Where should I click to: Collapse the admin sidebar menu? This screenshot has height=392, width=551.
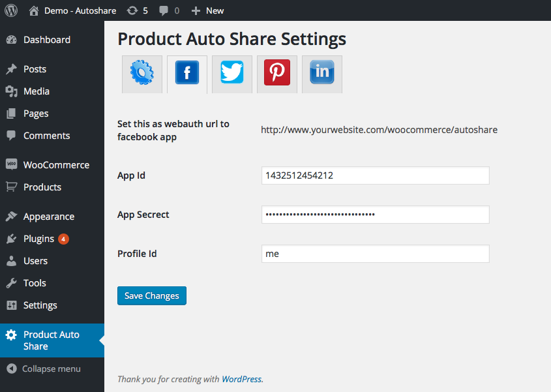click(x=52, y=369)
